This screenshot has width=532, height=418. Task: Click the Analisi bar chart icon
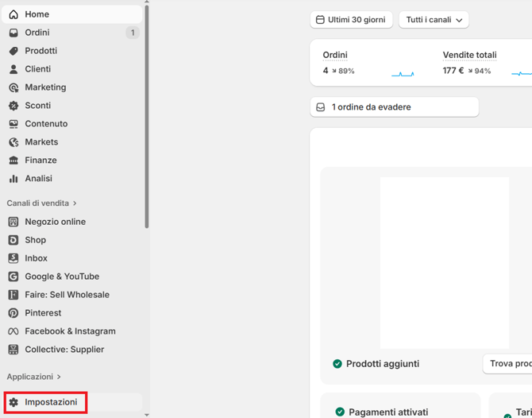click(13, 179)
